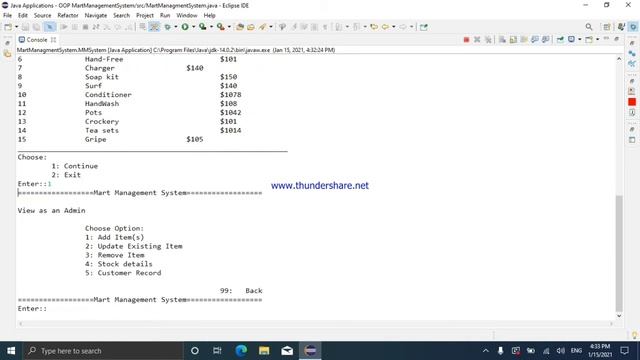Screen dimensions: 640x360
Task: Click the green Run icon
Action: tap(185, 27)
